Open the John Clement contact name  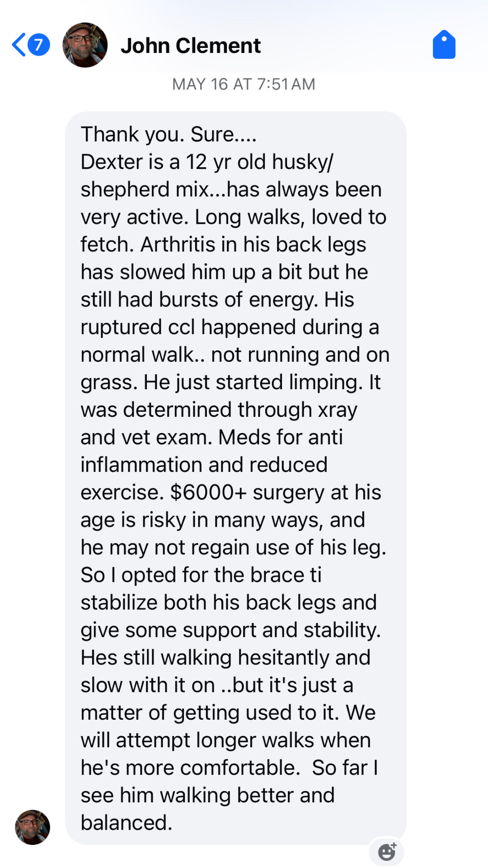point(190,46)
